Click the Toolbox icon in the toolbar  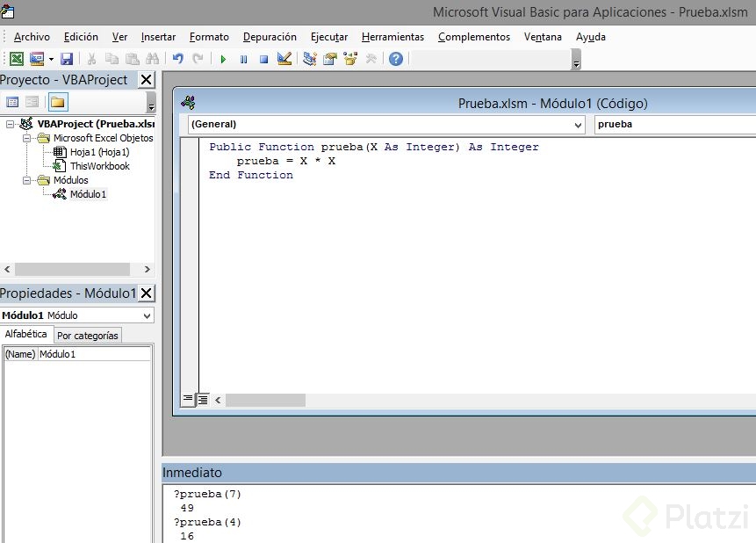tap(371, 59)
